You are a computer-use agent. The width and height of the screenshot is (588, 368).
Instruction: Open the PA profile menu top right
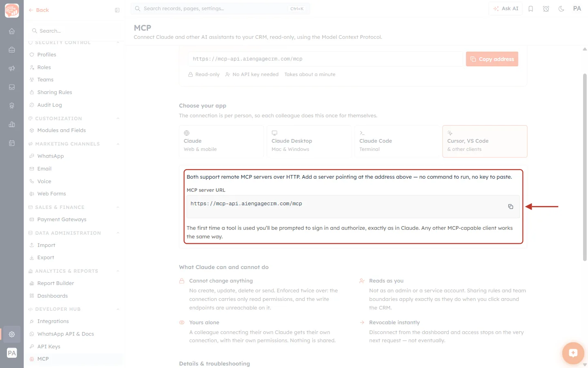pyautogui.click(x=577, y=9)
